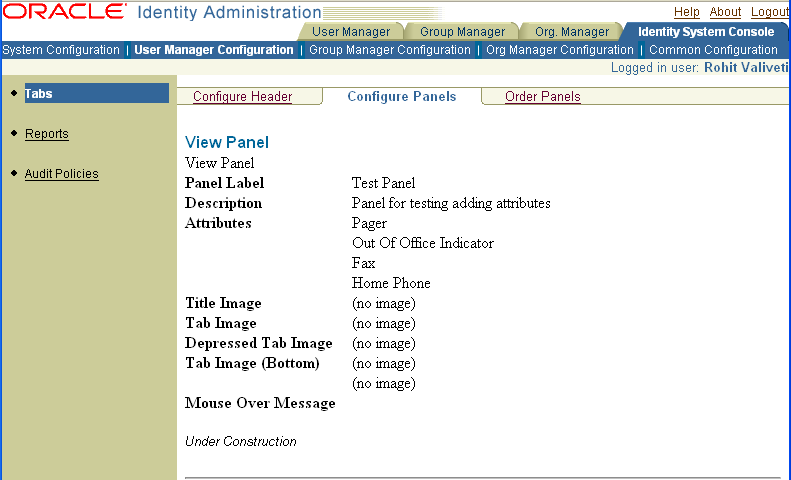Go to the Order Panels tab
Image resolution: width=791 pixels, height=480 pixels.
point(543,96)
